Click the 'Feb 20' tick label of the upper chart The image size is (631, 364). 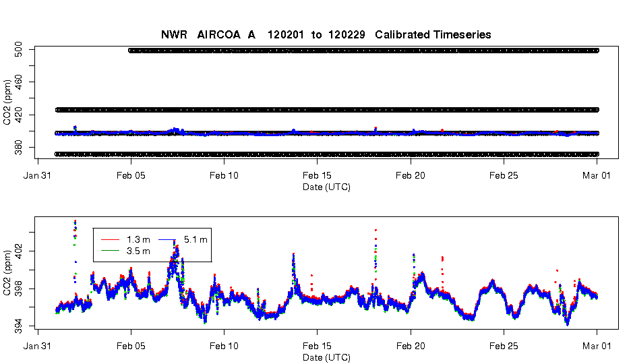point(411,175)
